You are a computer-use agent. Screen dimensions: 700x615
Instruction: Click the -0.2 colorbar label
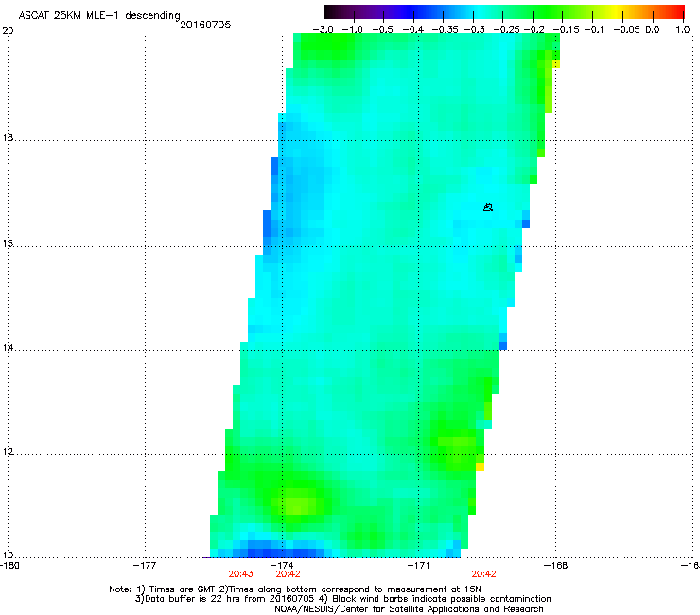(x=534, y=30)
